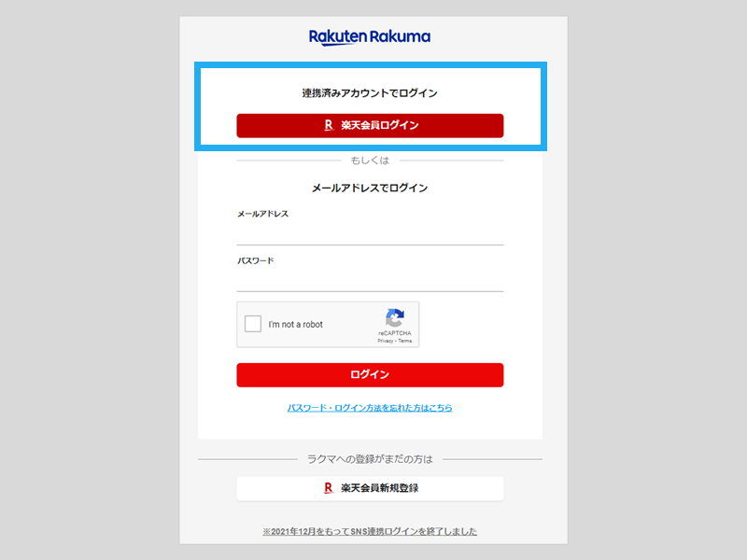Open the パスワード・ログイン方法を忘れた方はこちら link

370,408
